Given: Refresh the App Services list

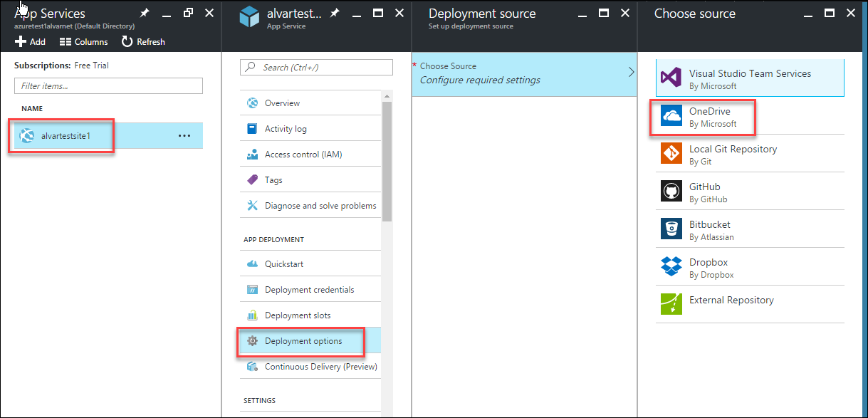Looking at the screenshot, I should click(x=143, y=42).
